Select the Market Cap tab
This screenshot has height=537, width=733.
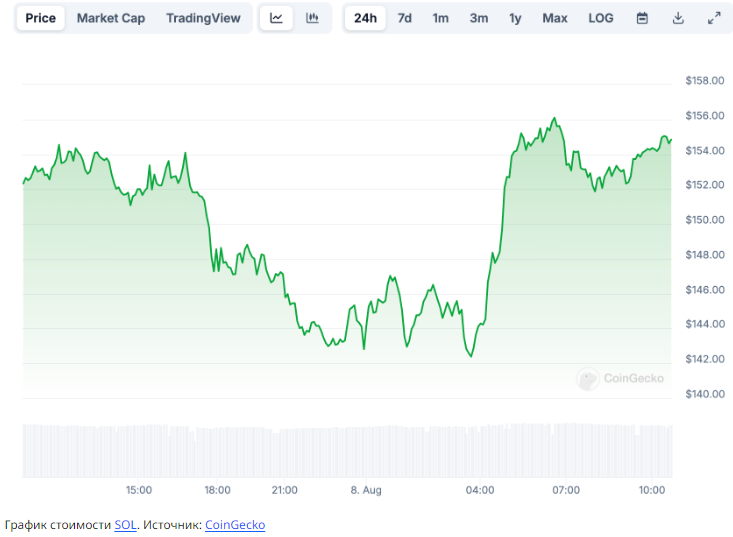[111, 18]
